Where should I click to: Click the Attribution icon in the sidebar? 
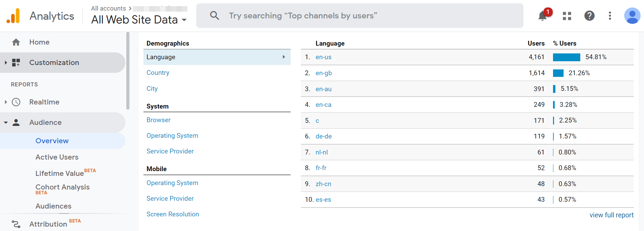click(x=16, y=224)
